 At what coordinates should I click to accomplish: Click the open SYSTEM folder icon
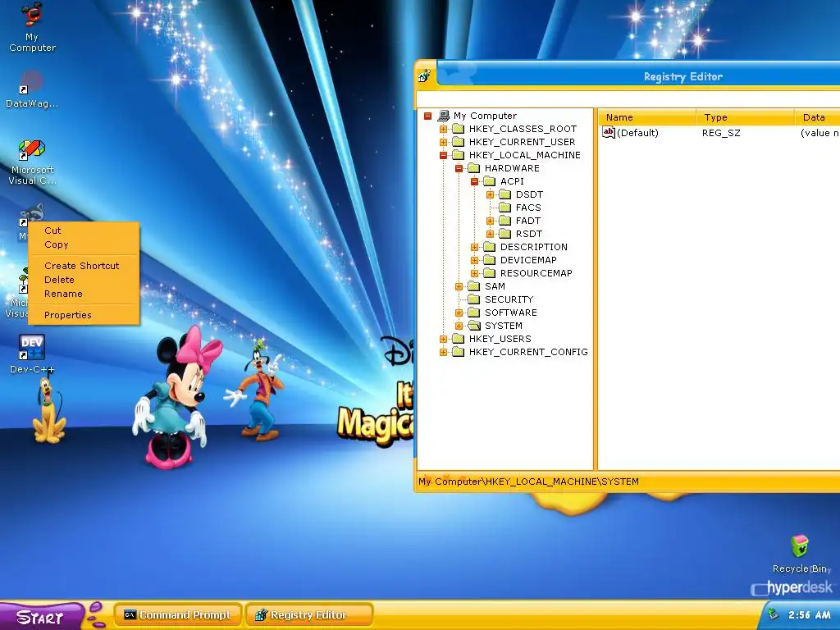pyautogui.click(x=473, y=326)
